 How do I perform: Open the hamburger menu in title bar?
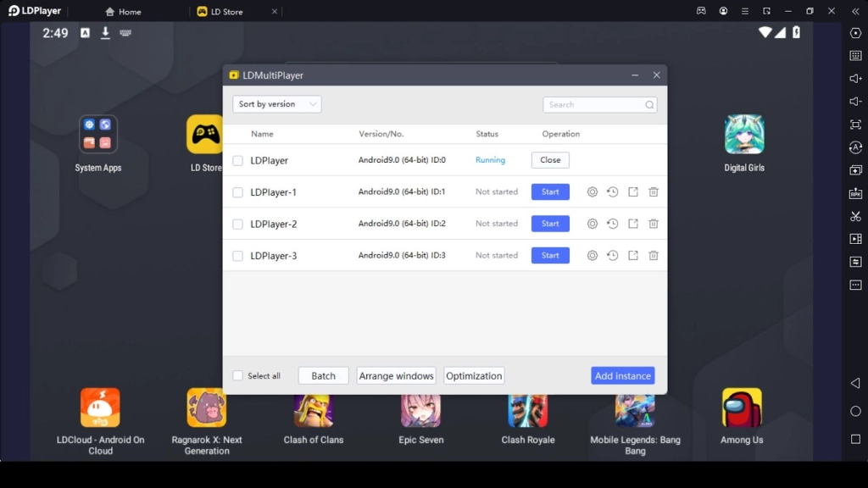[744, 11]
